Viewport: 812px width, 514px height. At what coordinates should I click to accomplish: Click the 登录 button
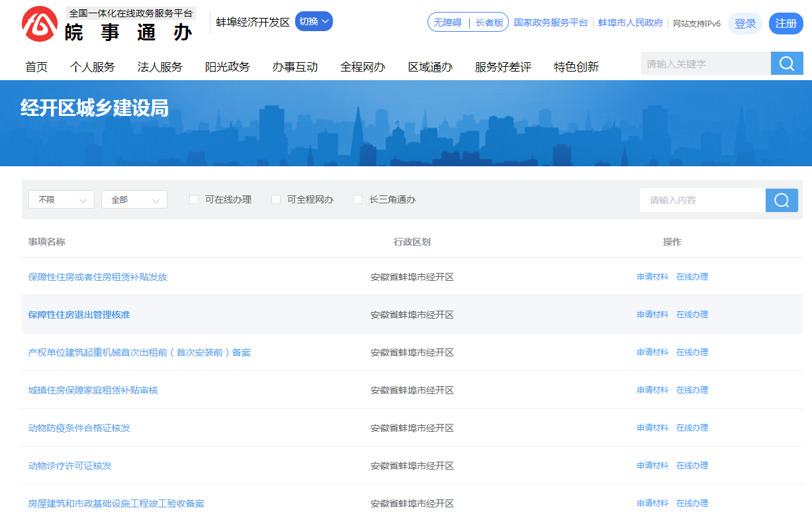(x=745, y=23)
